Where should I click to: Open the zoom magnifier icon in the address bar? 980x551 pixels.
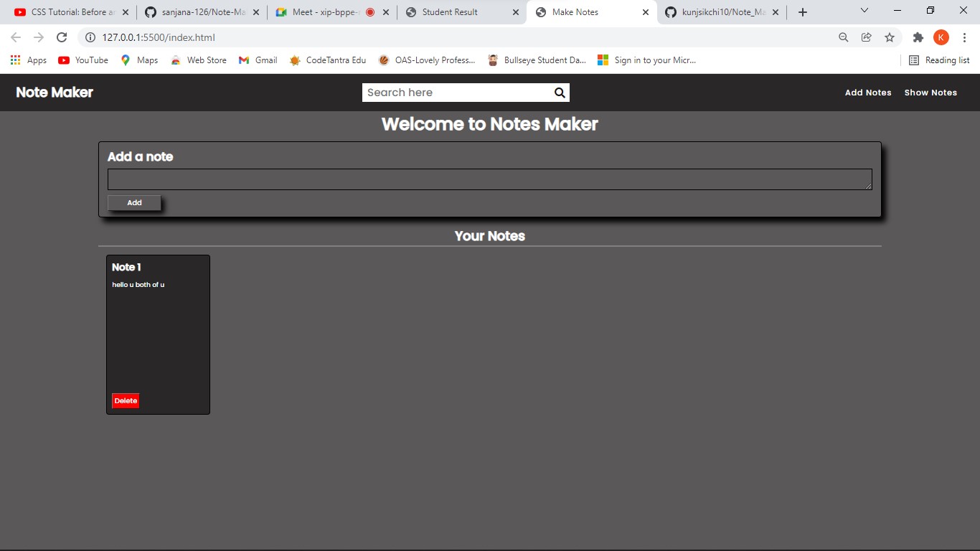tap(844, 37)
